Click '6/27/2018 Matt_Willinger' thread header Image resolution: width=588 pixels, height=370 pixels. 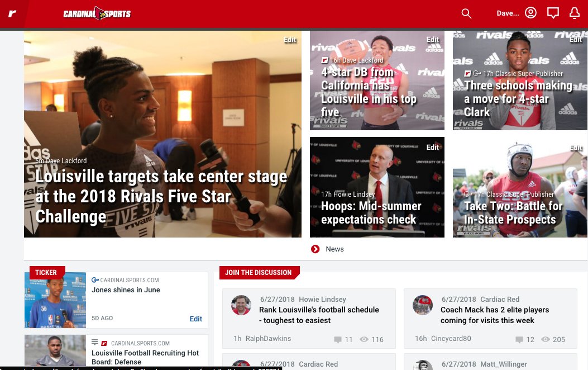(484, 364)
